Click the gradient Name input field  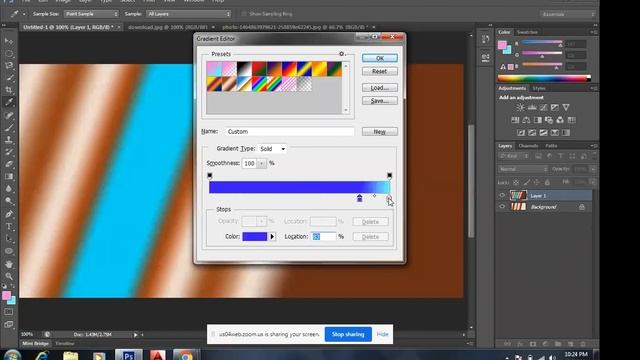(x=290, y=131)
